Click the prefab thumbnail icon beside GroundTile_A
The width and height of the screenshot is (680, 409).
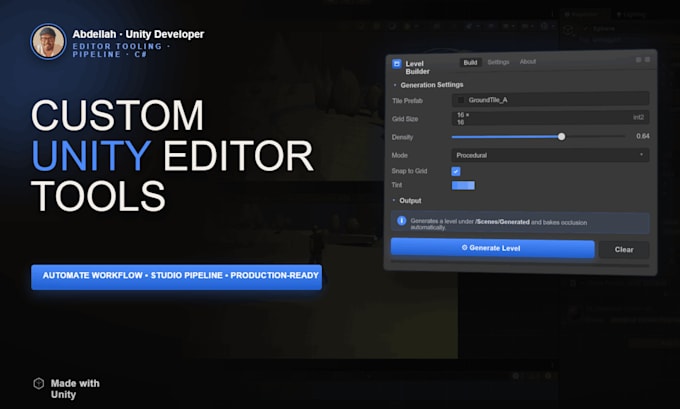(461, 100)
